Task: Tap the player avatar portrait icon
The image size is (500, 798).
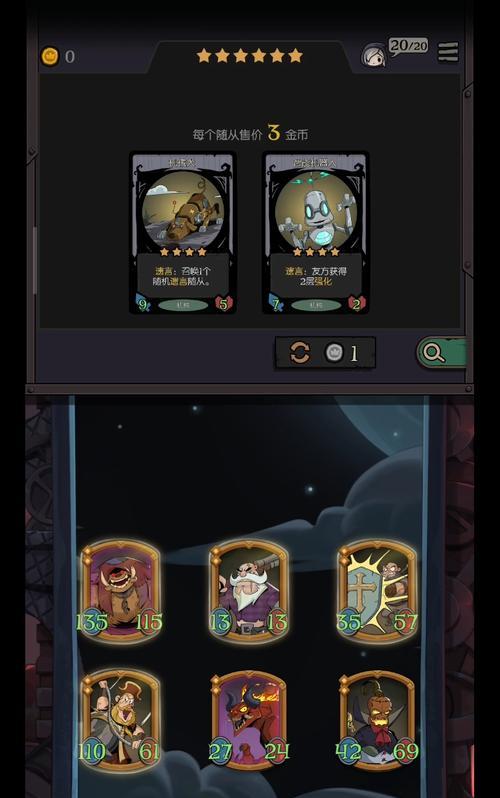Action: pos(374,55)
